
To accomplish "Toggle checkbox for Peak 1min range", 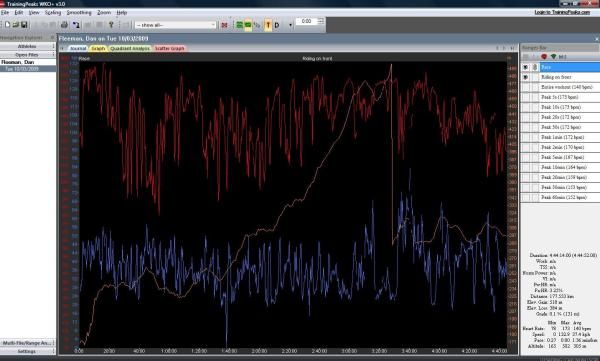I will (526, 137).
